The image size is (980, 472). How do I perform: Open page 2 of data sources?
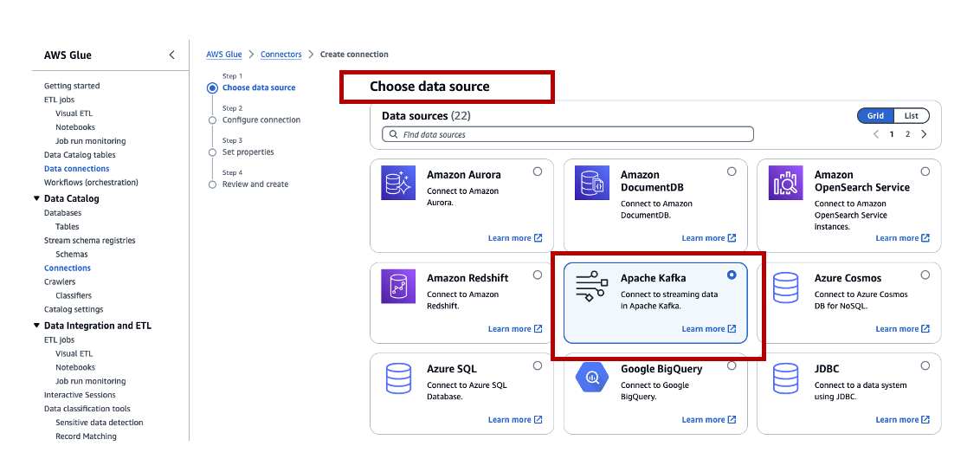(x=907, y=133)
